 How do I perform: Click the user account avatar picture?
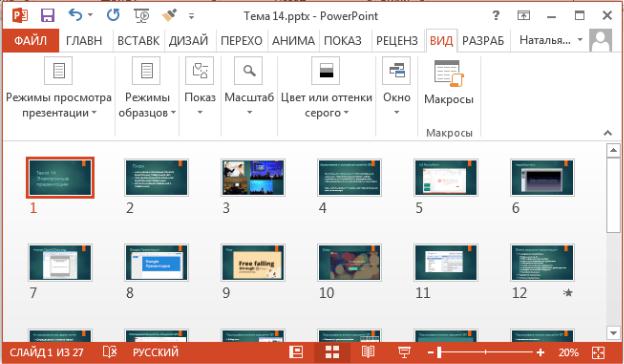601,40
